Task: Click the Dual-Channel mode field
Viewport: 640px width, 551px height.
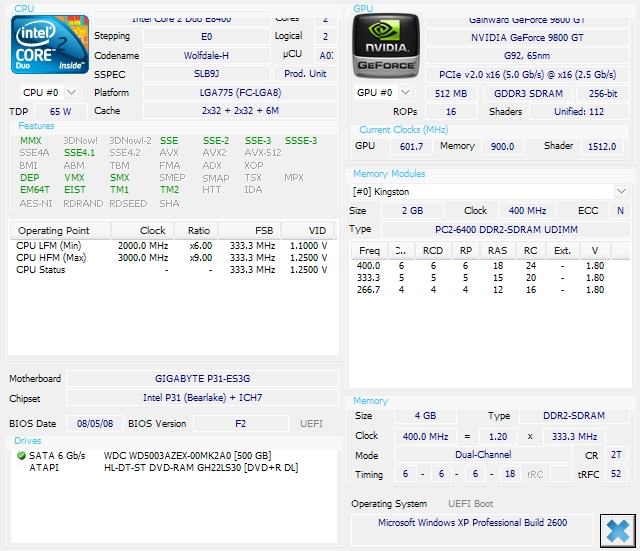Action: coord(483,455)
